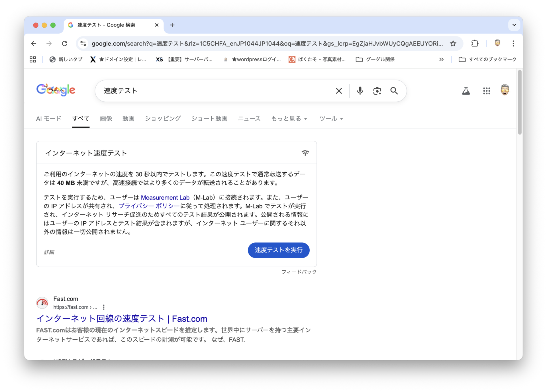Reload the page
The width and height of the screenshot is (547, 392).
coord(65,44)
